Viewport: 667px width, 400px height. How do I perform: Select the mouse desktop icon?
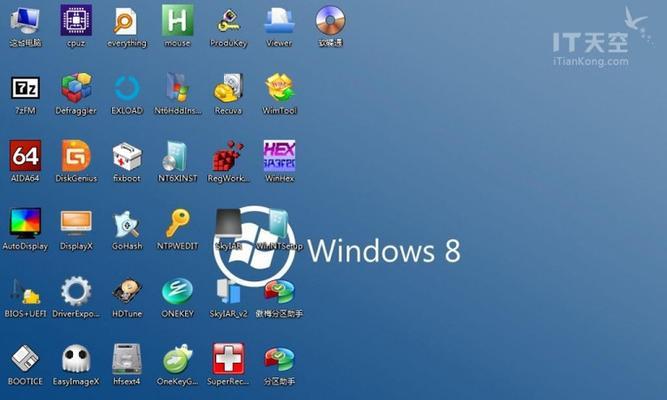click(177, 20)
